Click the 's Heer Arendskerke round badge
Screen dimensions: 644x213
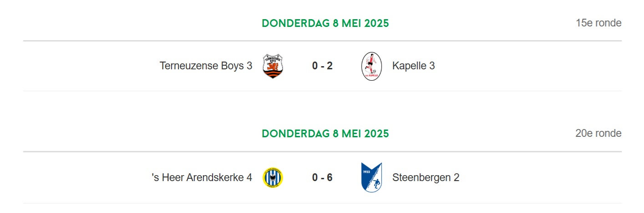[x=273, y=177]
